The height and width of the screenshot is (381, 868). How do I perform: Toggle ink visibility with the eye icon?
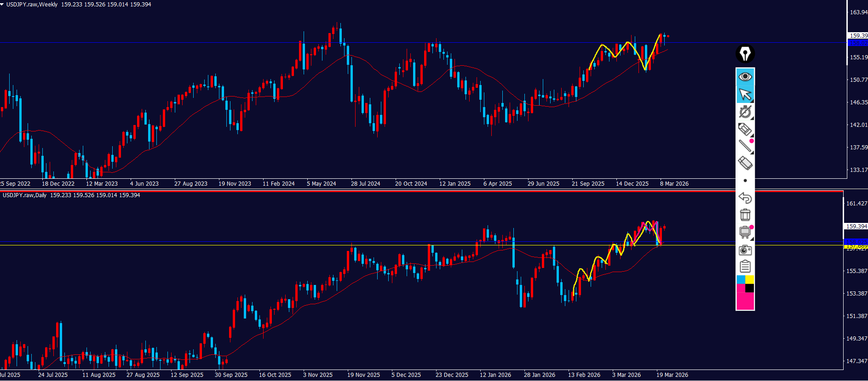(745, 77)
